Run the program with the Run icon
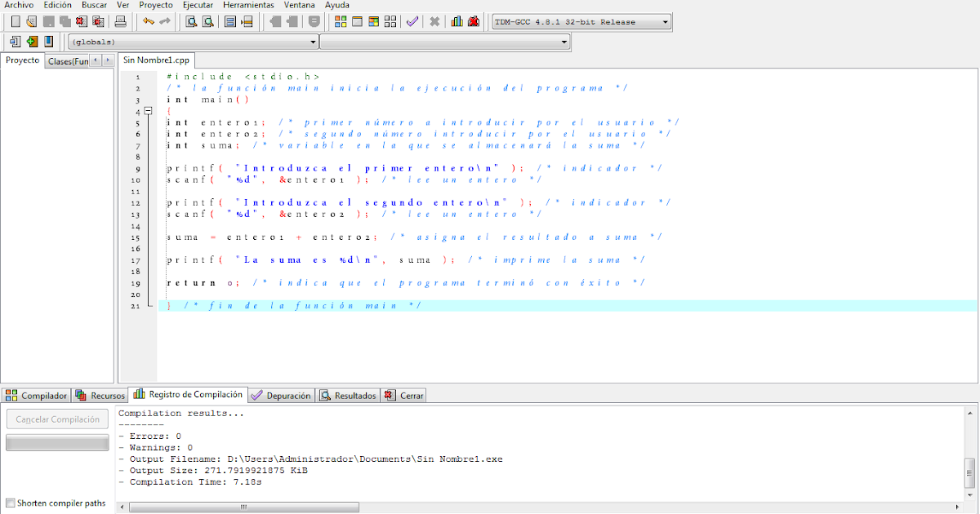The image size is (980, 514). click(358, 21)
